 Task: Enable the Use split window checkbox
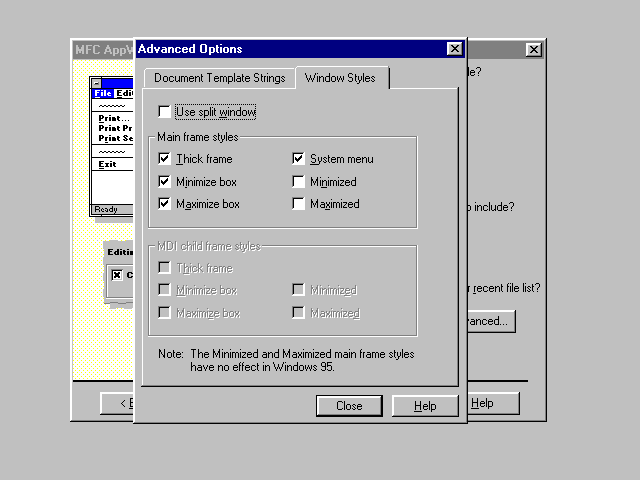pos(165,112)
